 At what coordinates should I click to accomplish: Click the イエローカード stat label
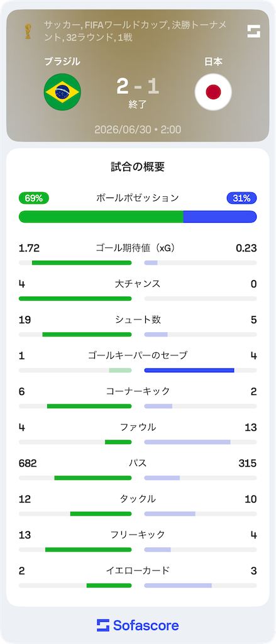click(x=138, y=570)
